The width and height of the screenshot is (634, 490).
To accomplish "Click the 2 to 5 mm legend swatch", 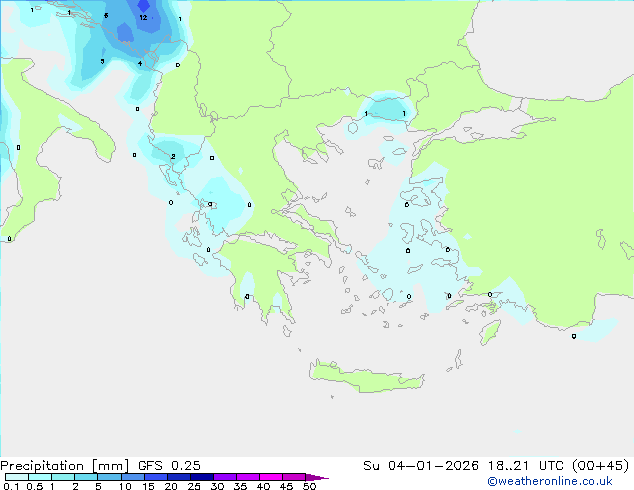I will [x=86, y=477].
